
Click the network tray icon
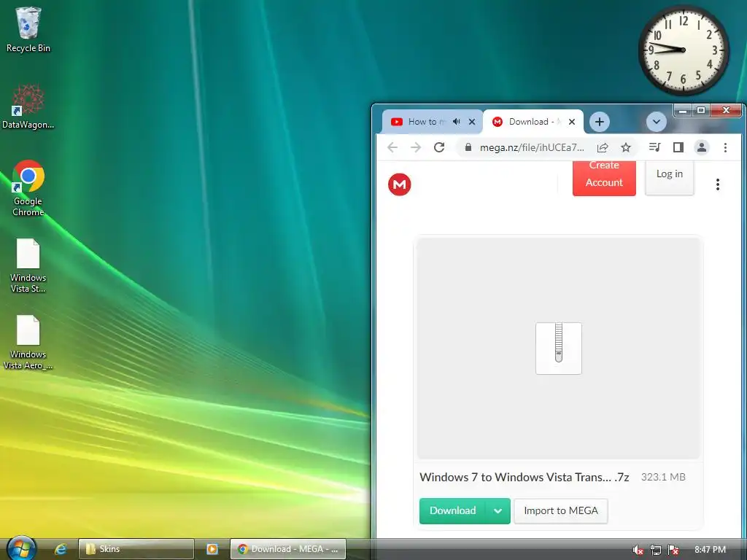[x=656, y=550]
